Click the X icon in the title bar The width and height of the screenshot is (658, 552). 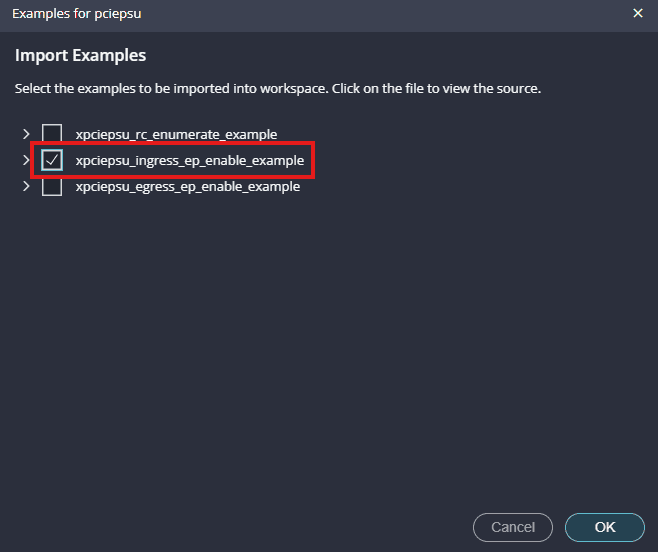[x=638, y=13]
